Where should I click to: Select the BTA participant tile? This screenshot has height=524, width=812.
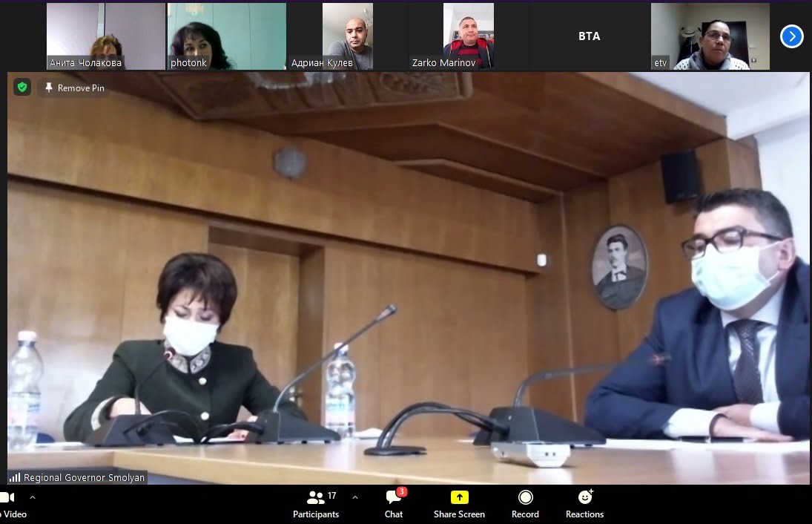click(590, 36)
